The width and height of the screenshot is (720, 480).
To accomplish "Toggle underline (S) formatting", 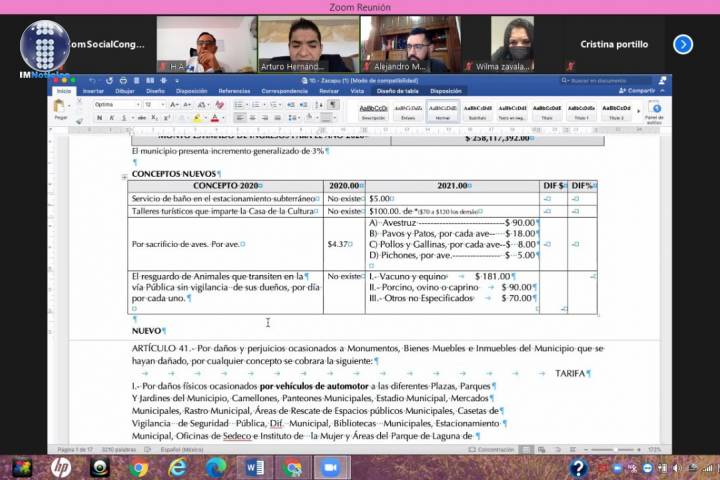I will (124, 118).
